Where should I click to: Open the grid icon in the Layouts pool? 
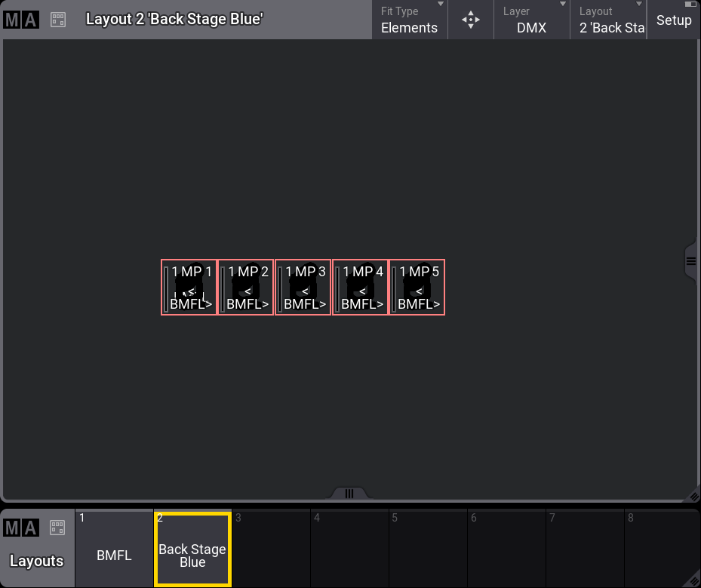pyautogui.click(x=57, y=528)
